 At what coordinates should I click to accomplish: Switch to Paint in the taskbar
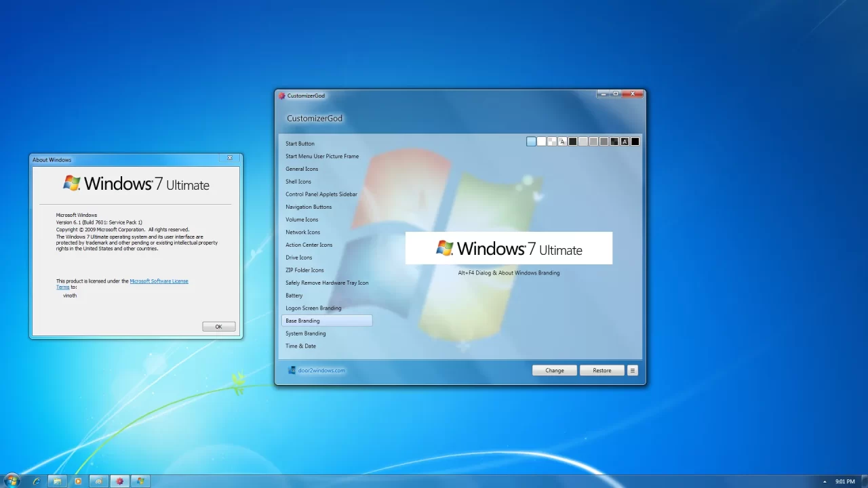99,481
